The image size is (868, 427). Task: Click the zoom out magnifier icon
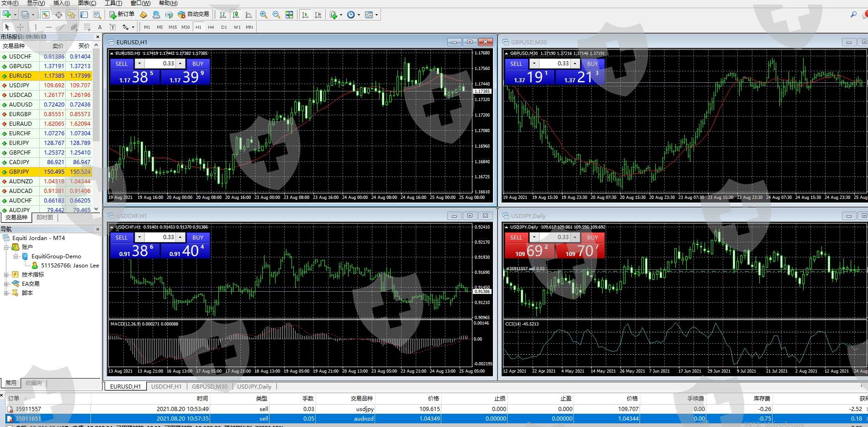tap(276, 15)
